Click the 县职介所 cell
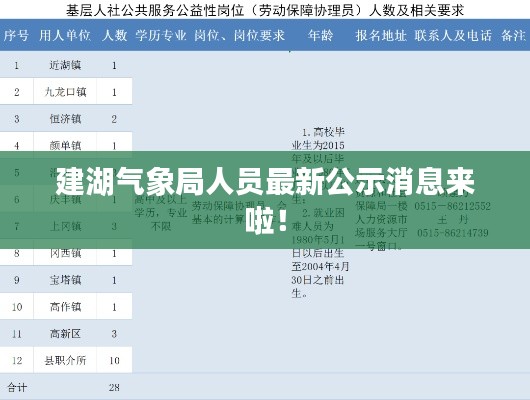Screen dimensions: 530x400 [65, 360]
